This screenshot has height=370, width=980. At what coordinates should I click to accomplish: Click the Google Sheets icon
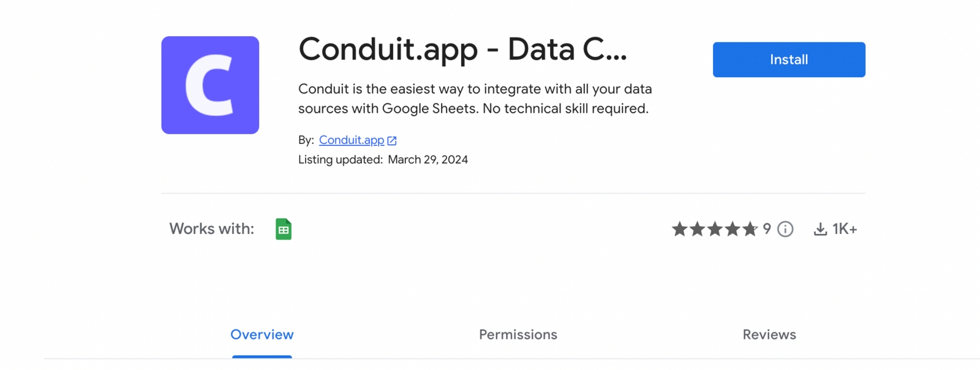pos(284,229)
